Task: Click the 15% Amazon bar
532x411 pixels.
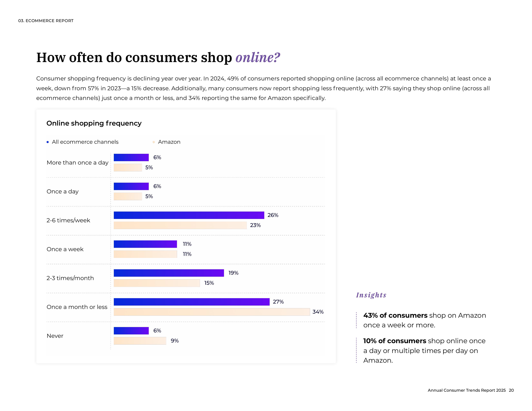Action: (x=157, y=283)
